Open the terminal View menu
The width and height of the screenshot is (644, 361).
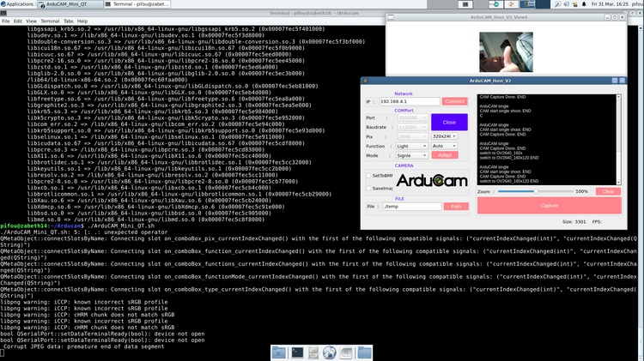31,21
